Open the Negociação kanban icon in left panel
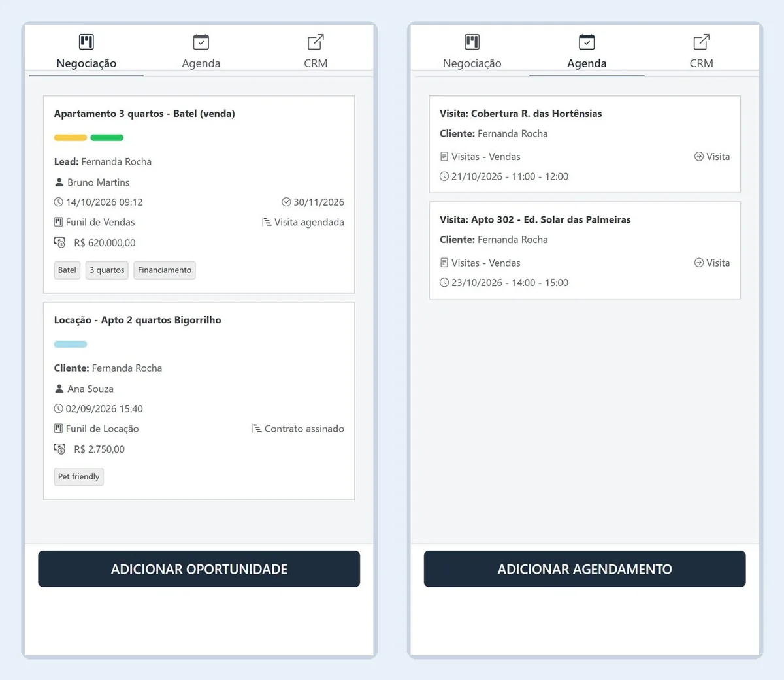 [86, 42]
